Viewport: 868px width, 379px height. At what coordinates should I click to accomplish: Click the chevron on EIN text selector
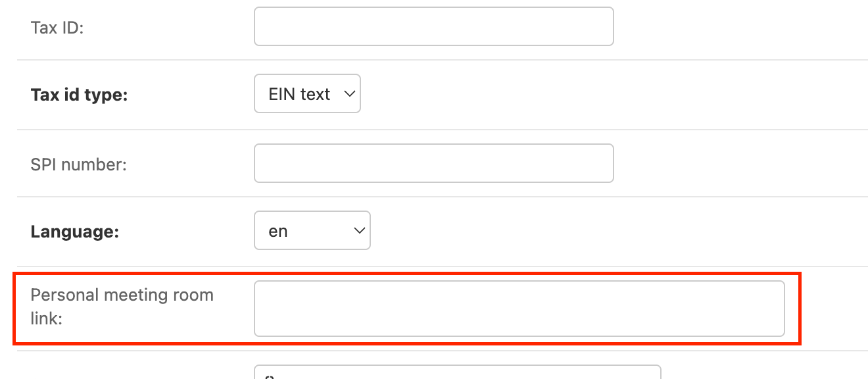[350, 94]
